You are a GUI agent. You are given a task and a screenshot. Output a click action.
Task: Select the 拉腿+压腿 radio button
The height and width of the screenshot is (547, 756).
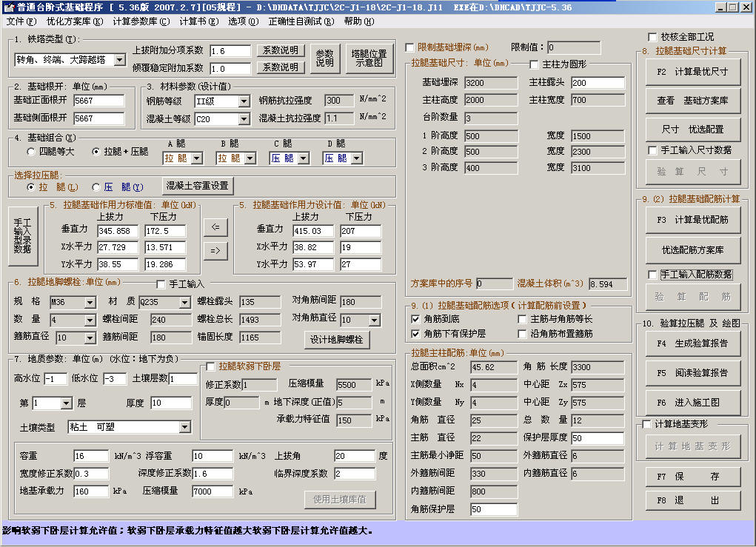96,152
